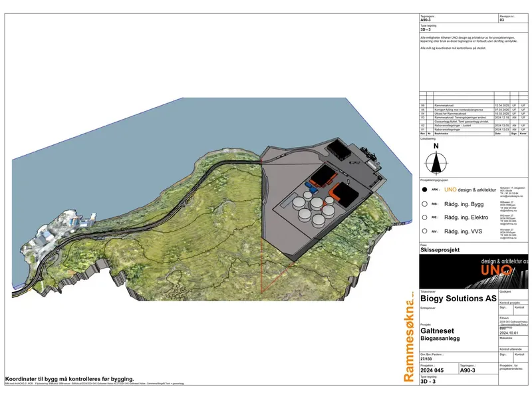Click the "Godkjent" approval cell
Screen dimensions: 532x399
[513, 295]
